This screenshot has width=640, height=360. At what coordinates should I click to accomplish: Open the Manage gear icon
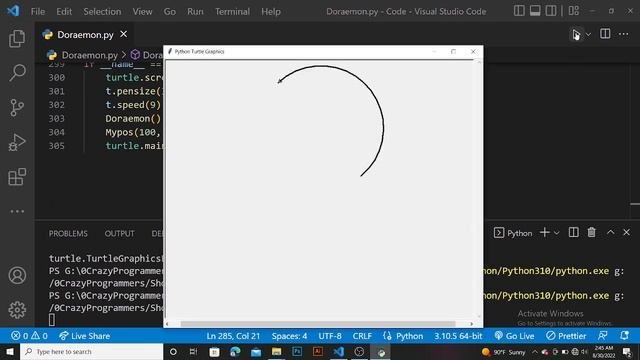coord(17,310)
